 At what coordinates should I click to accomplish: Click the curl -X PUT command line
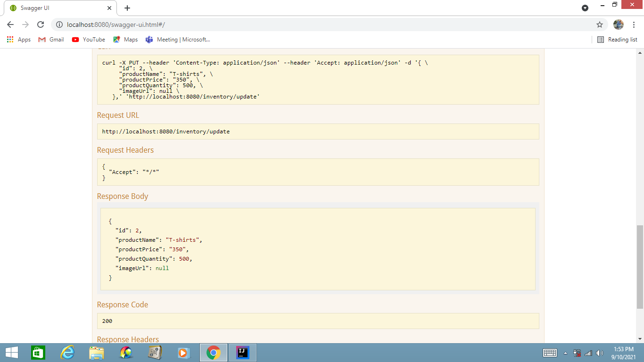tap(265, 63)
